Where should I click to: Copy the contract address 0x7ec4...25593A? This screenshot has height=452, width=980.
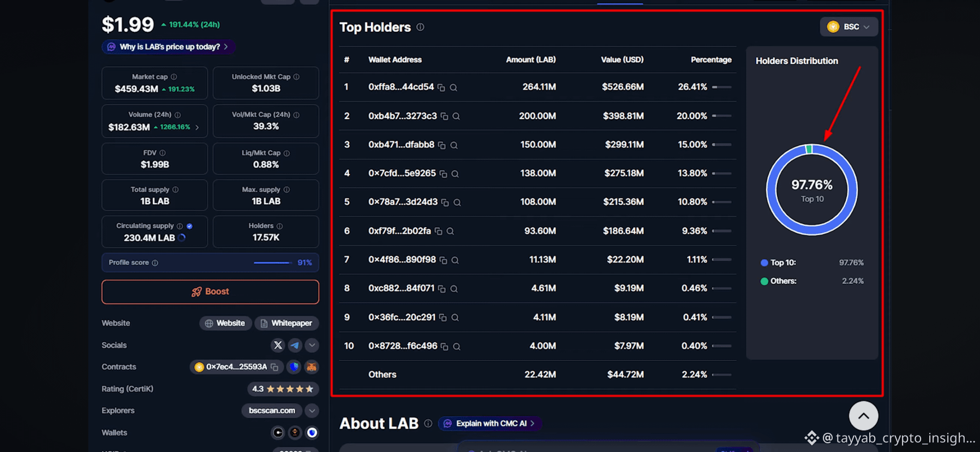pyautogui.click(x=274, y=367)
